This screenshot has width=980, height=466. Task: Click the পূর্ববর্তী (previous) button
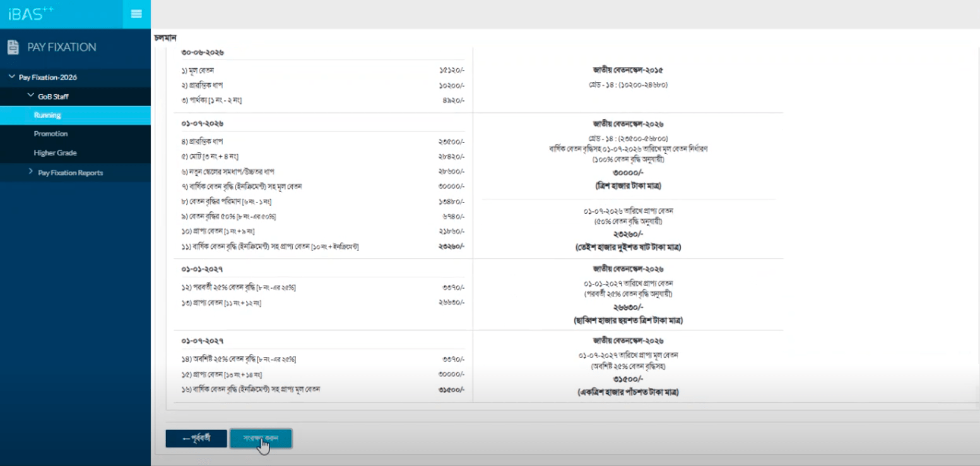tap(196, 439)
